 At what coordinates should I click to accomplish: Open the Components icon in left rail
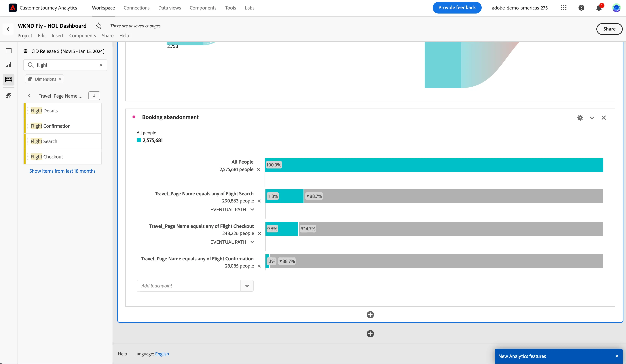tap(9, 79)
